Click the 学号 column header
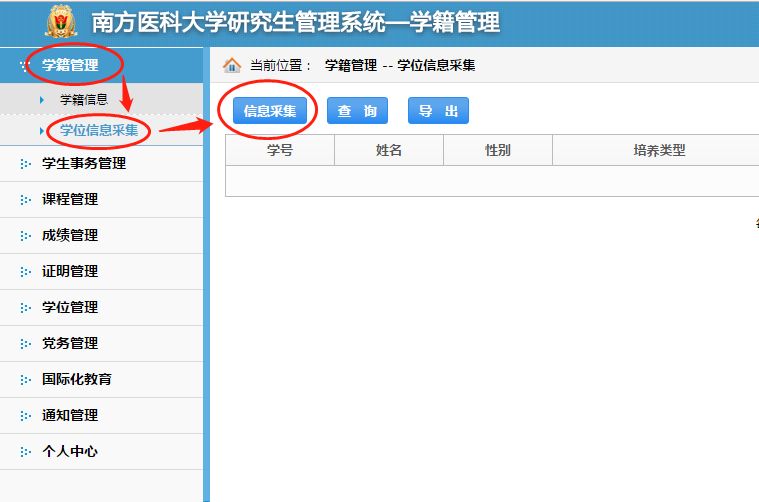The image size is (759, 502). coord(280,150)
